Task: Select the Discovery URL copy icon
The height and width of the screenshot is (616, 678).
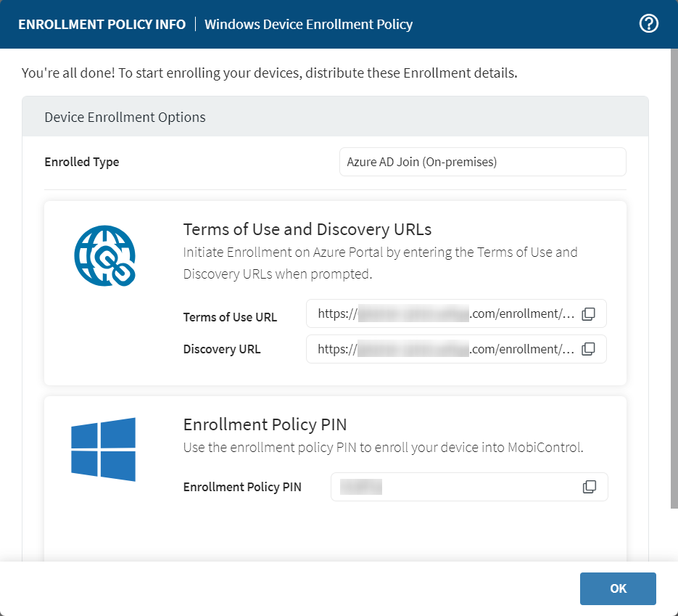Action: [x=587, y=348]
